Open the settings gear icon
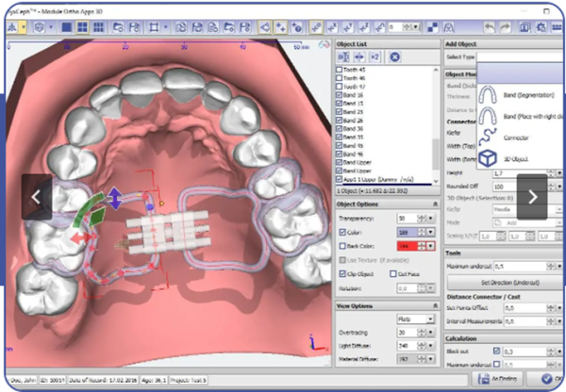The height and width of the screenshot is (392, 566). point(541,27)
